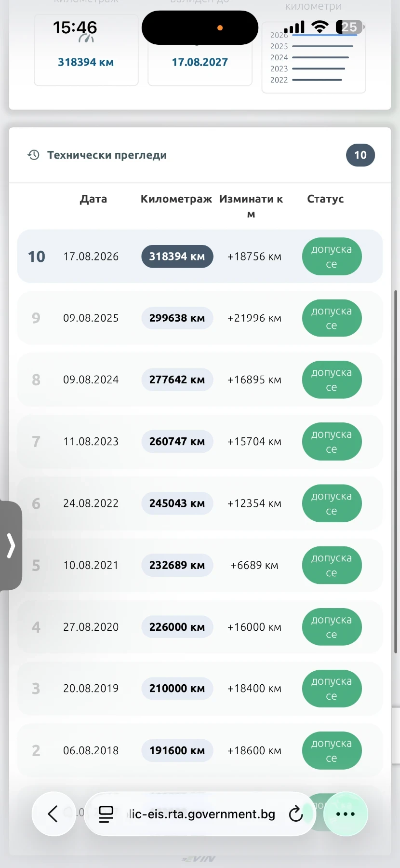Click the Статус column header

pos(325,199)
